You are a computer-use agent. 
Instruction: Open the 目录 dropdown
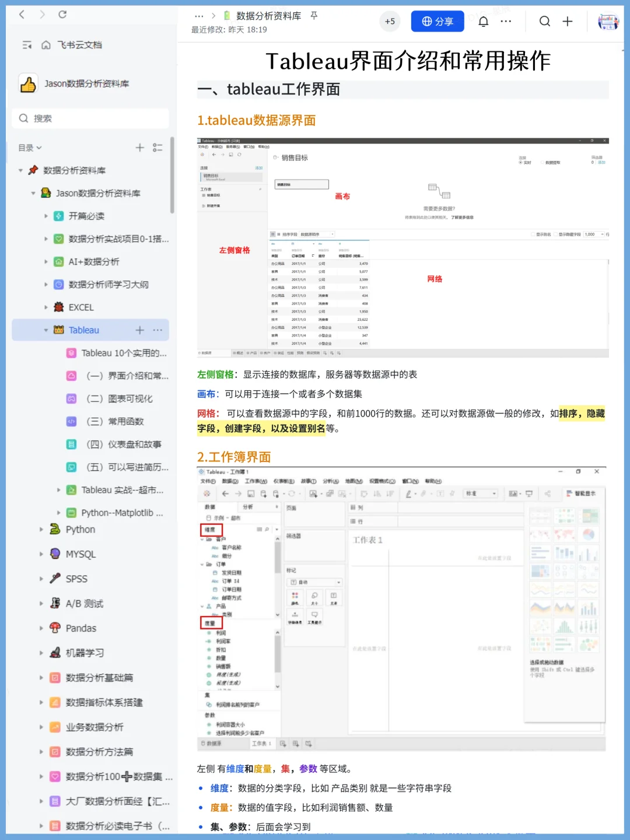(30, 148)
